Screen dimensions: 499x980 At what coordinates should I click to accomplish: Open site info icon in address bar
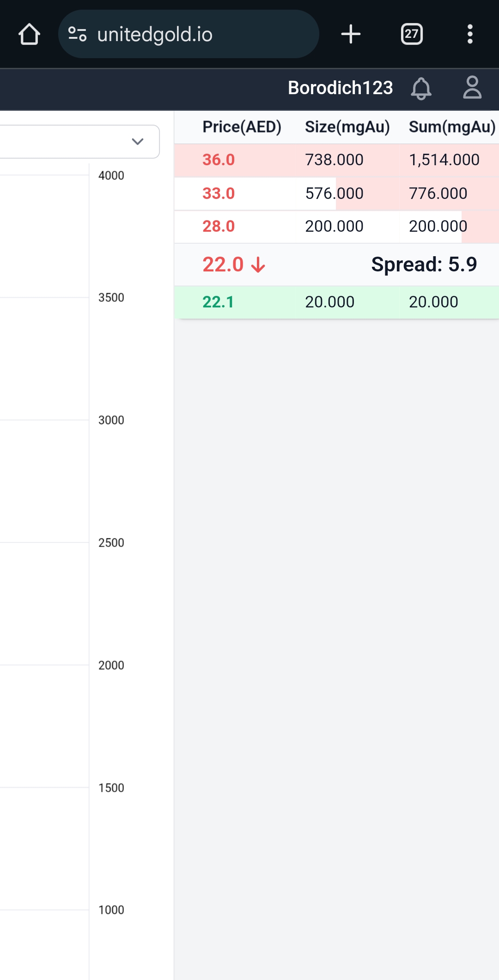77,34
